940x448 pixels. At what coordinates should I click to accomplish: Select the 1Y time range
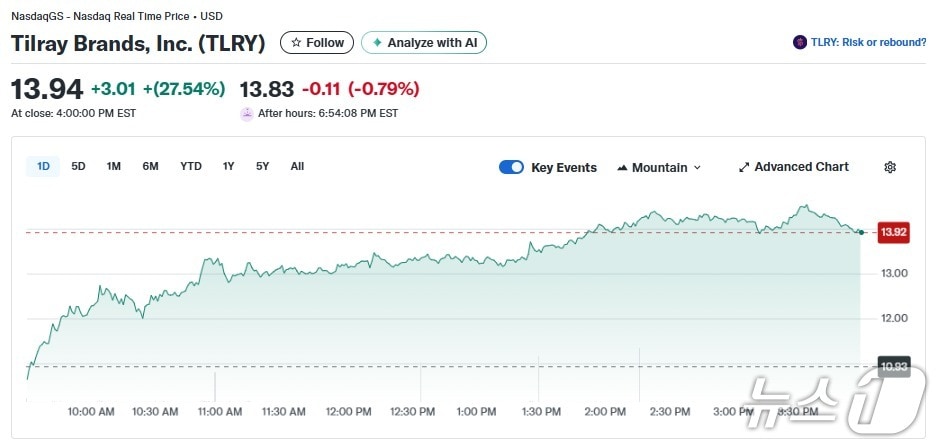[229, 166]
